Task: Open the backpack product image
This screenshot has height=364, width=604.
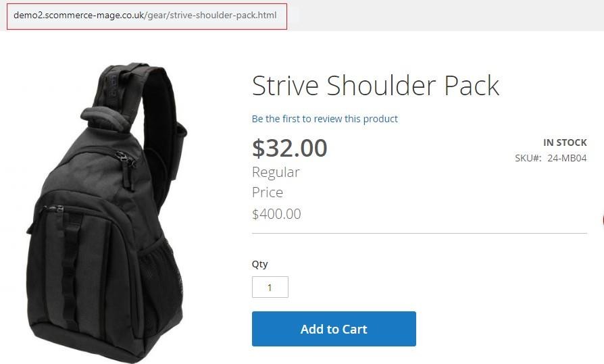Action: click(x=107, y=213)
